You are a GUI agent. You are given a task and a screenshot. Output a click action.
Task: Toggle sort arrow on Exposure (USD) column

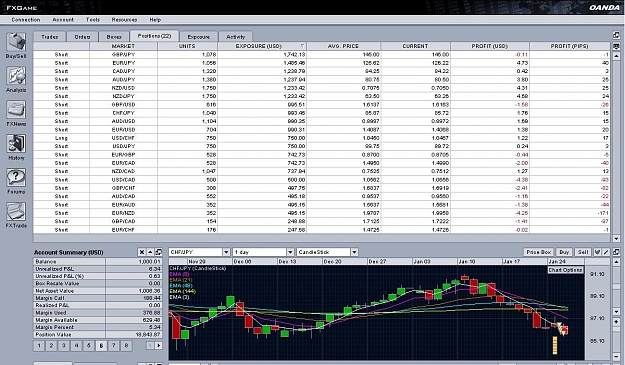(x=303, y=46)
